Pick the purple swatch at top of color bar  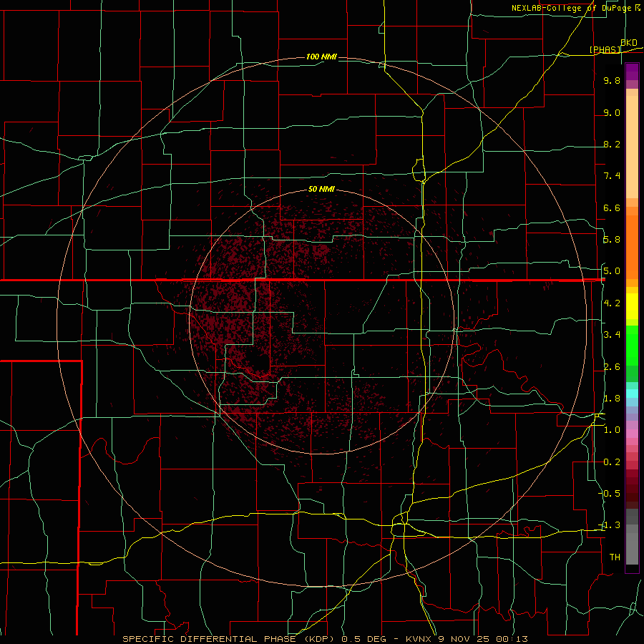(x=632, y=72)
